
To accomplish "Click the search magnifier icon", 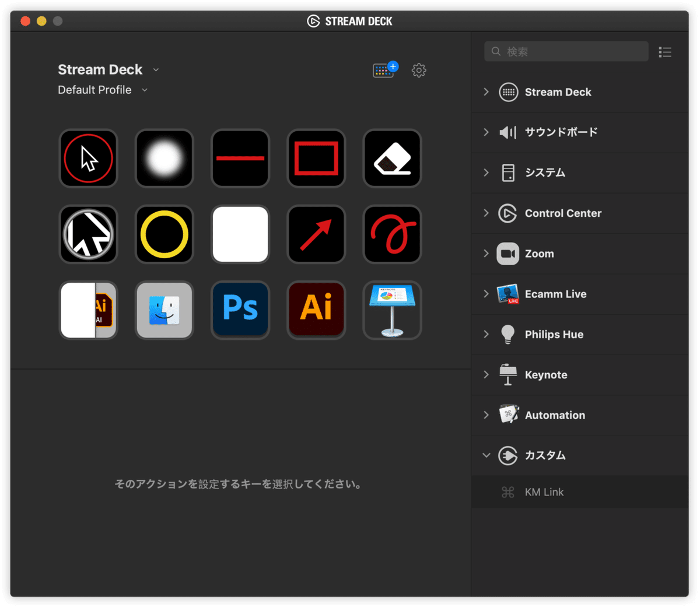I will [x=496, y=51].
